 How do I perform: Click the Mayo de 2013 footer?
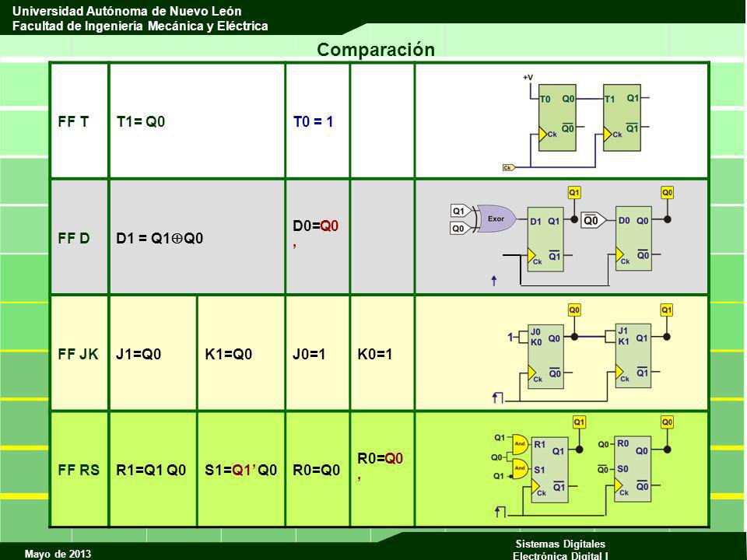tap(58, 554)
